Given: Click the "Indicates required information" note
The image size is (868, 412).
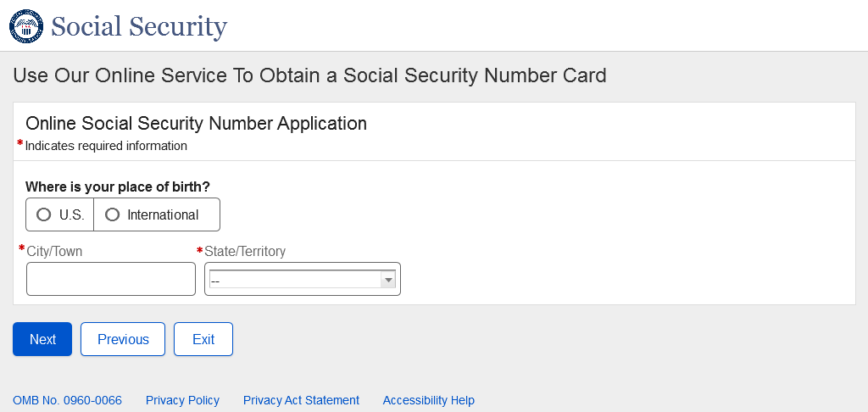Looking at the screenshot, I should 106,146.
